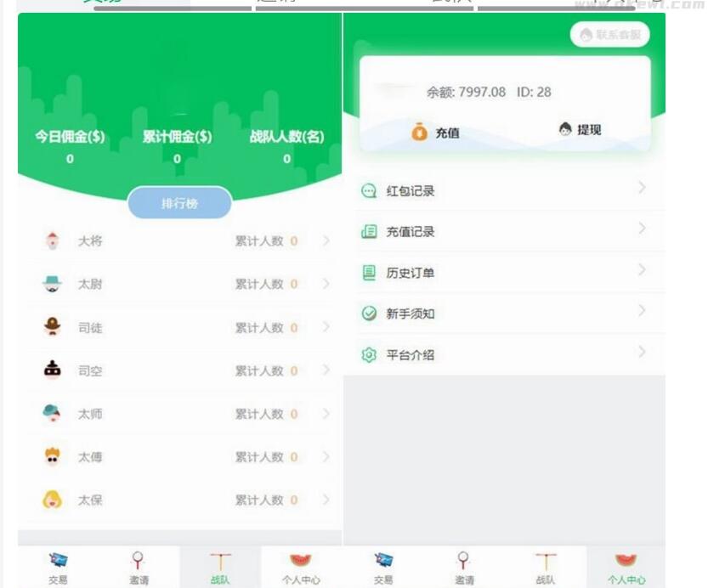Expand the 大将 row details chevron
The width and height of the screenshot is (708, 588).
(x=324, y=241)
